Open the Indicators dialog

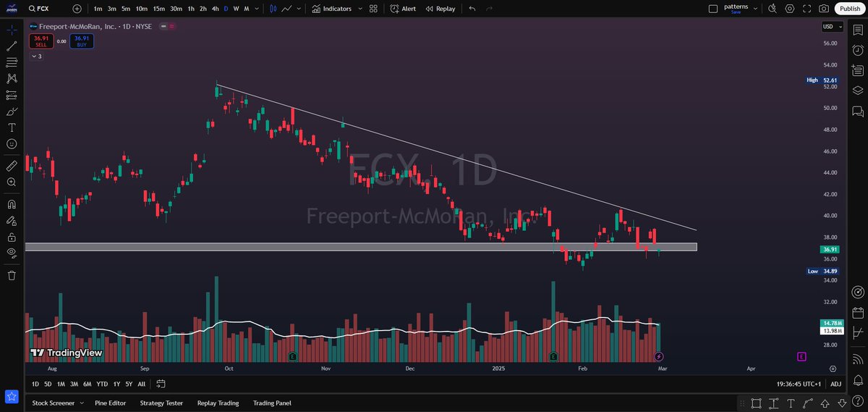332,9
